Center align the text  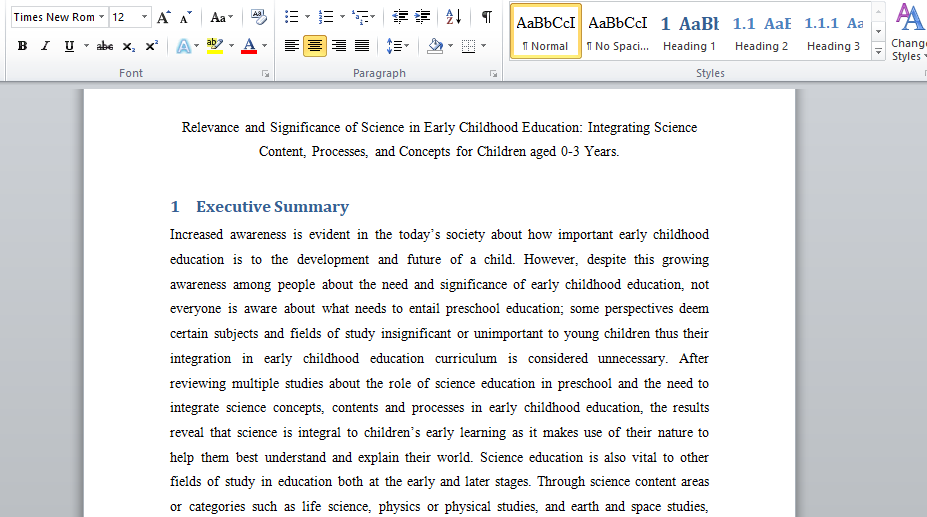click(315, 46)
